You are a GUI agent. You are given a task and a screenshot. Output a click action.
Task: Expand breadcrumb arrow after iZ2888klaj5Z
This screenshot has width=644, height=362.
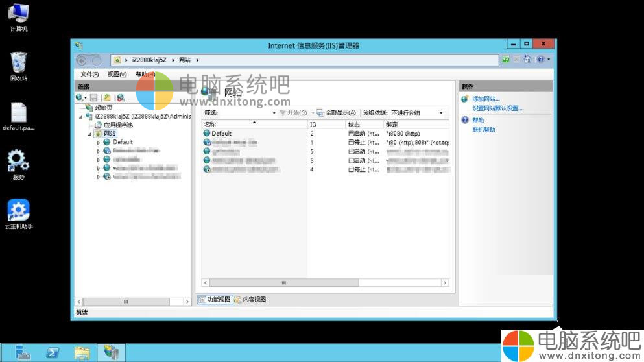click(173, 60)
